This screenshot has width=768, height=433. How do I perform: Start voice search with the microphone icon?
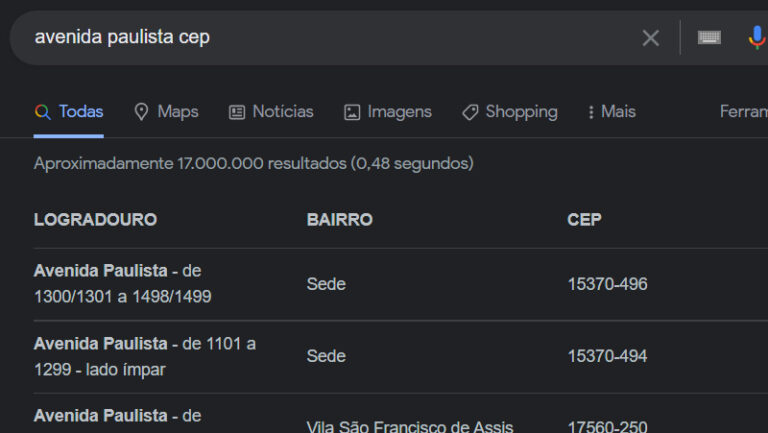757,38
